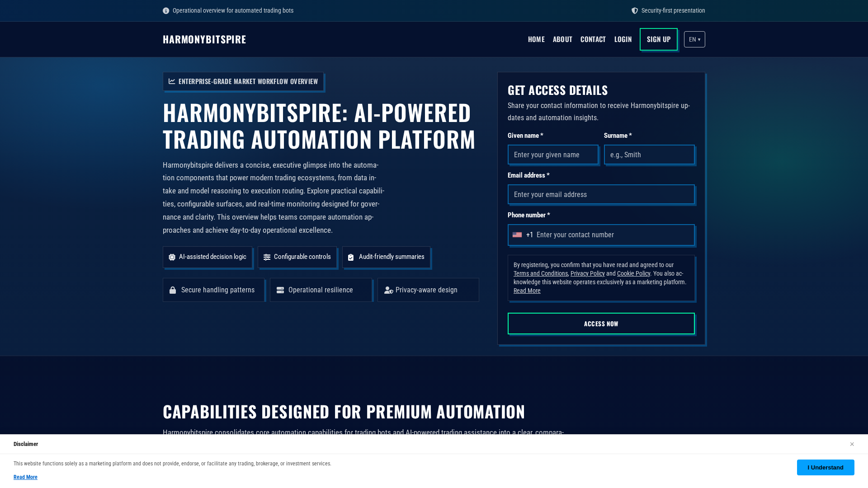Click the Access Now button

(601, 324)
